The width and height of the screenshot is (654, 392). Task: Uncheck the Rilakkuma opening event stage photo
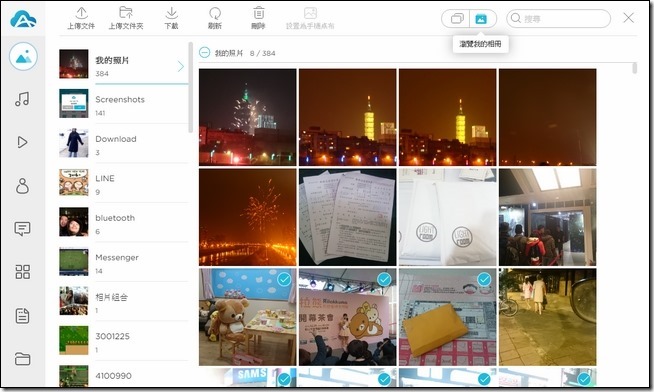[x=384, y=279]
